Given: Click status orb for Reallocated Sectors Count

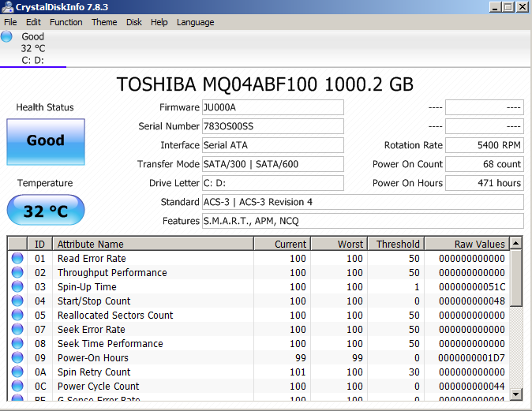Looking at the screenshot, I should coord(17,316).
